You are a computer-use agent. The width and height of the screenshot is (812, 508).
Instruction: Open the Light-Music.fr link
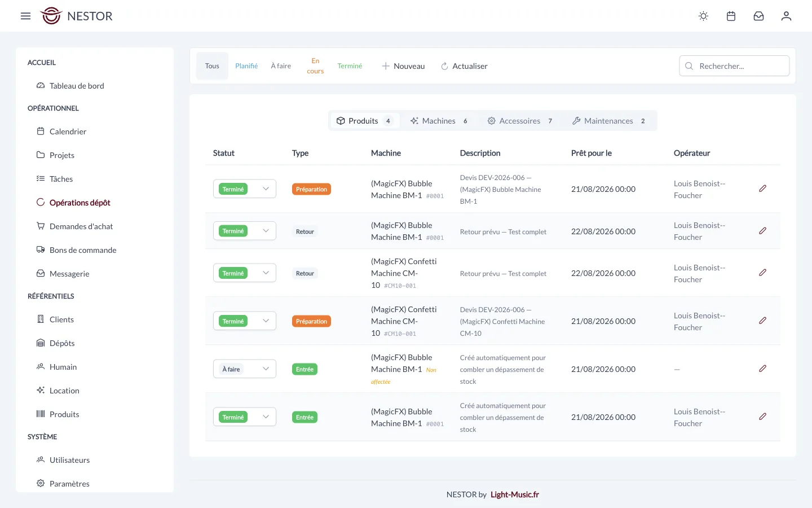tap(515, 494)
